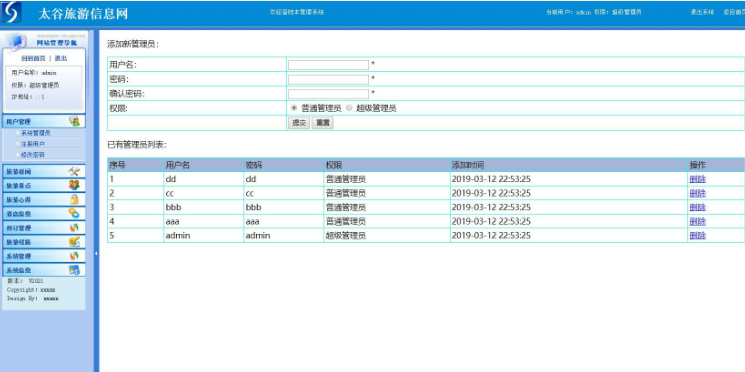Click 回到首页 link in the sidebar
The height and width of the screenshot is (372, 745).
(x=33, y=58)
